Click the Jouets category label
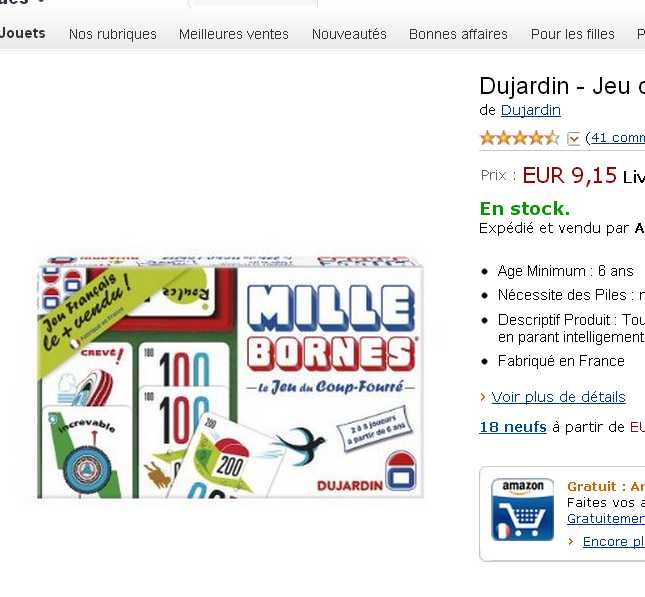The image size is (645, 597). pos(23,33)
